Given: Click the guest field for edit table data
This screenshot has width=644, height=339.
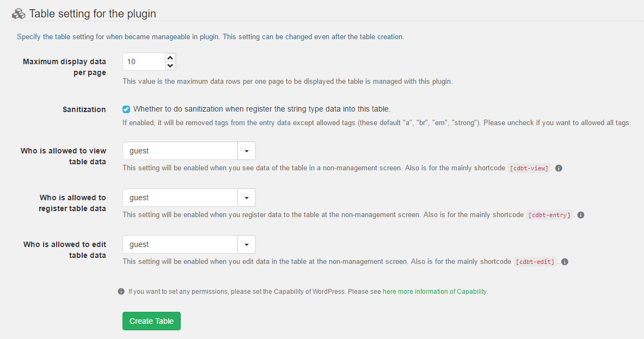Looking at the screenshot, I should pyautogui.click(x=180, y=244).
